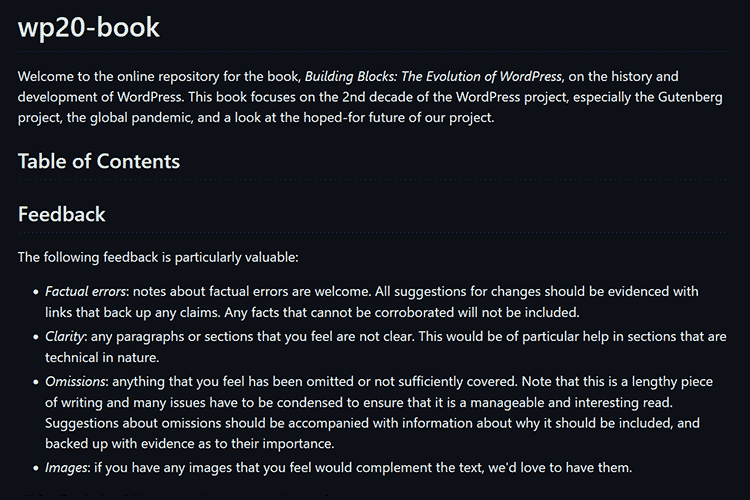Click the bullet point before Factual errors

pyautogui.click(x=34, y=292)
